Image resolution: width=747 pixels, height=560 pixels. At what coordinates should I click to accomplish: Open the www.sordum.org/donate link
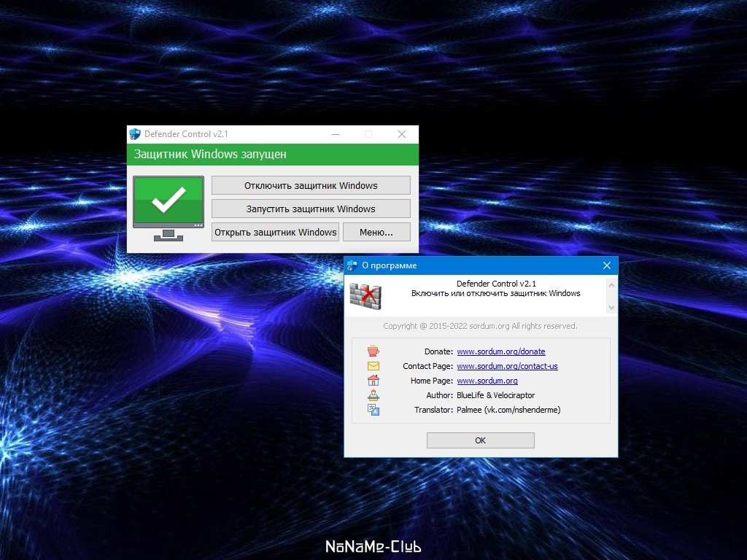tap(500, 351)
